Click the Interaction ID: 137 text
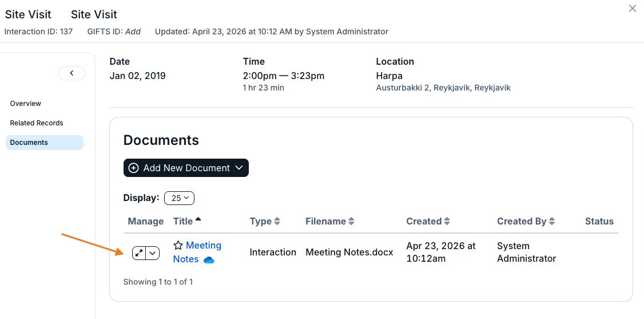 pyautogui.click(x=39, y=31)
